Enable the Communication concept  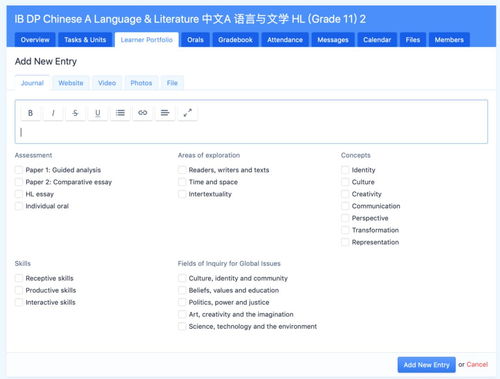(345, 206)
